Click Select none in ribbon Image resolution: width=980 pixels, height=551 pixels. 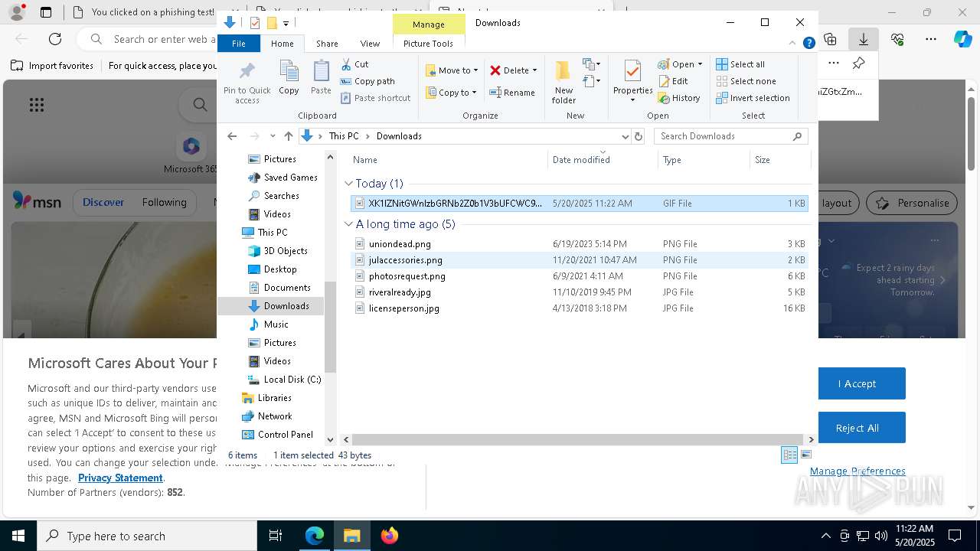click(746, 81)
